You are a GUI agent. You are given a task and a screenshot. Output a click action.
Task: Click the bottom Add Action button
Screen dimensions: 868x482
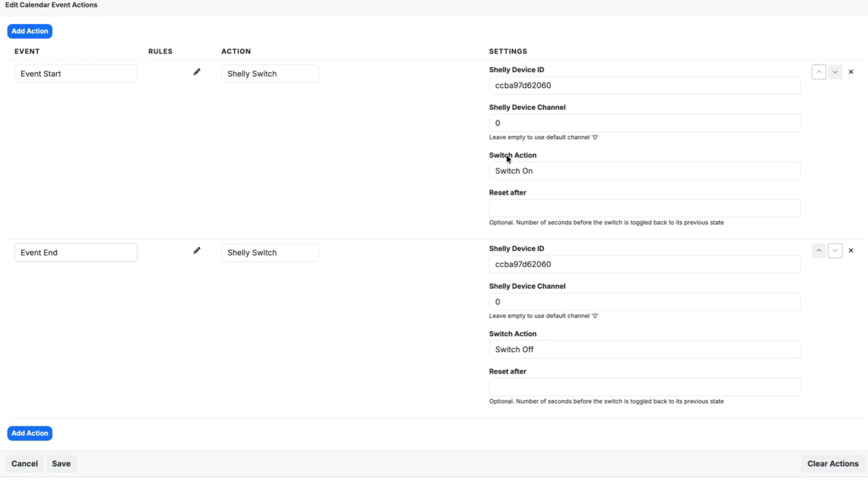[x=30, y=433]
